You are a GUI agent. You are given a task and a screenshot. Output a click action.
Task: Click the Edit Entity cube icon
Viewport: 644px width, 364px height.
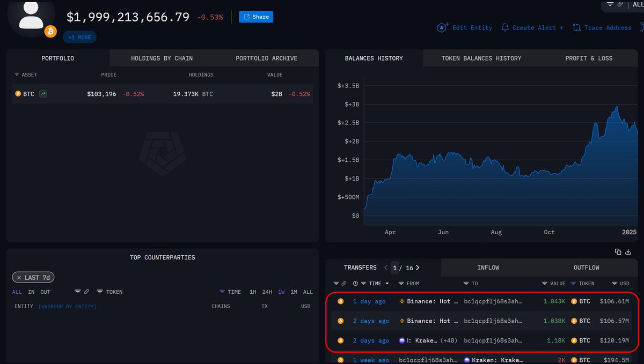click(x=442, y=27)
